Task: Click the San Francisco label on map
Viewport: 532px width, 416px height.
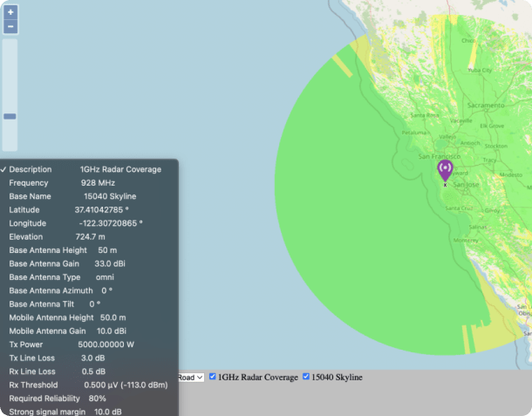Action: click(438, 156)
